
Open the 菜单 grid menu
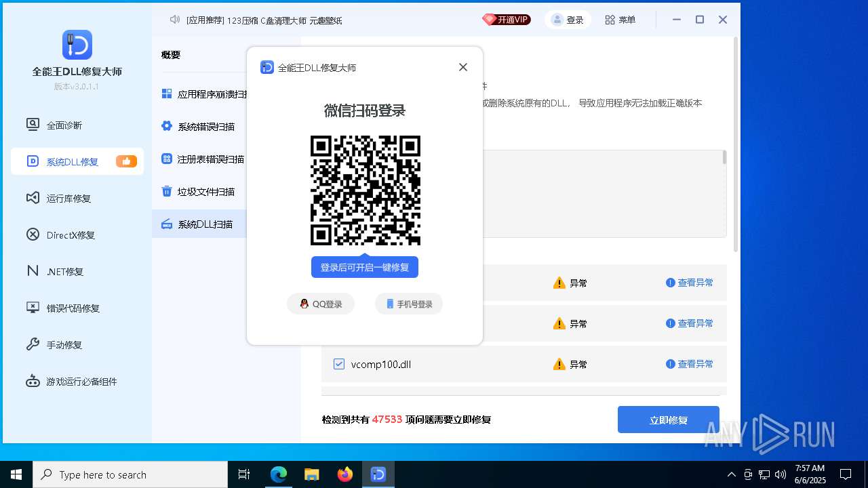[620, 20]
